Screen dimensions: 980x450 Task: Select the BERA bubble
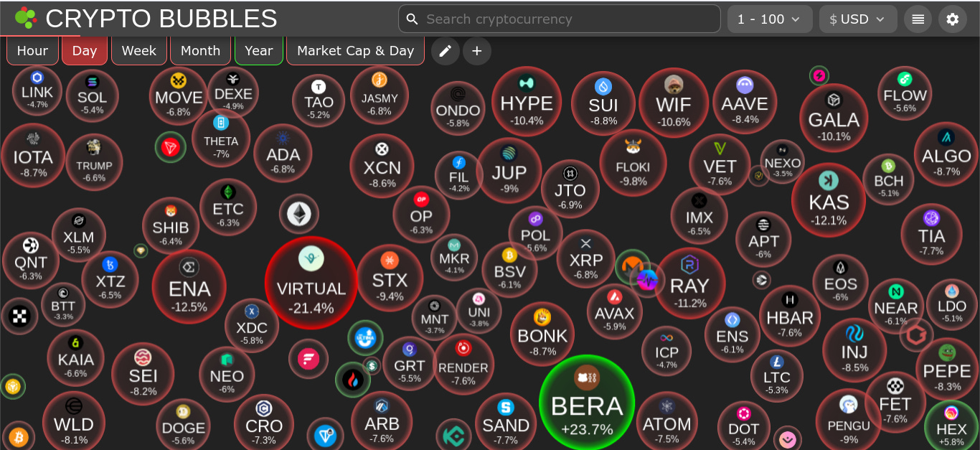pos(587,403)
